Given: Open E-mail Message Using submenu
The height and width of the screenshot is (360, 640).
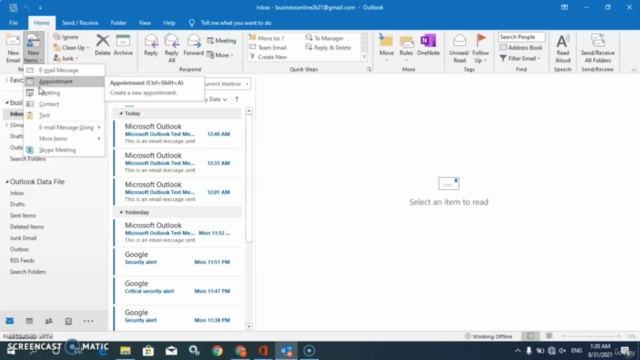Looking at the screenshot, I should [64, 127].
